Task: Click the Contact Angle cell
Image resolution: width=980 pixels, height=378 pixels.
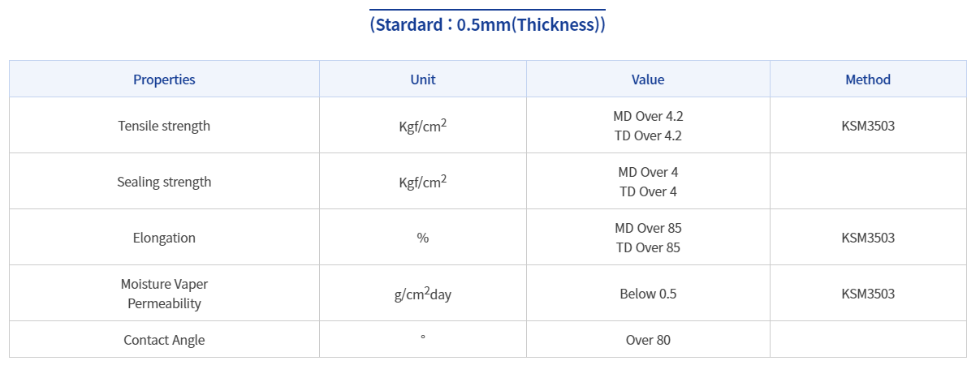Action: 164,340
